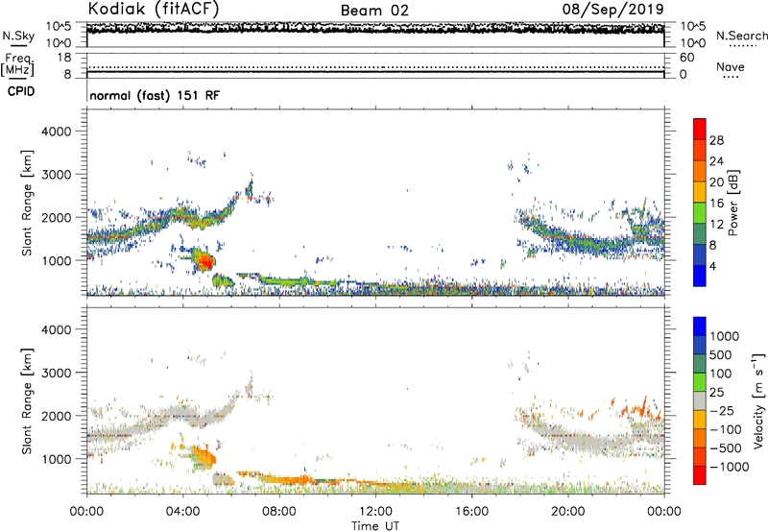Click the orange echo patch near 05:00 in velocity panel

click(204, 456)
